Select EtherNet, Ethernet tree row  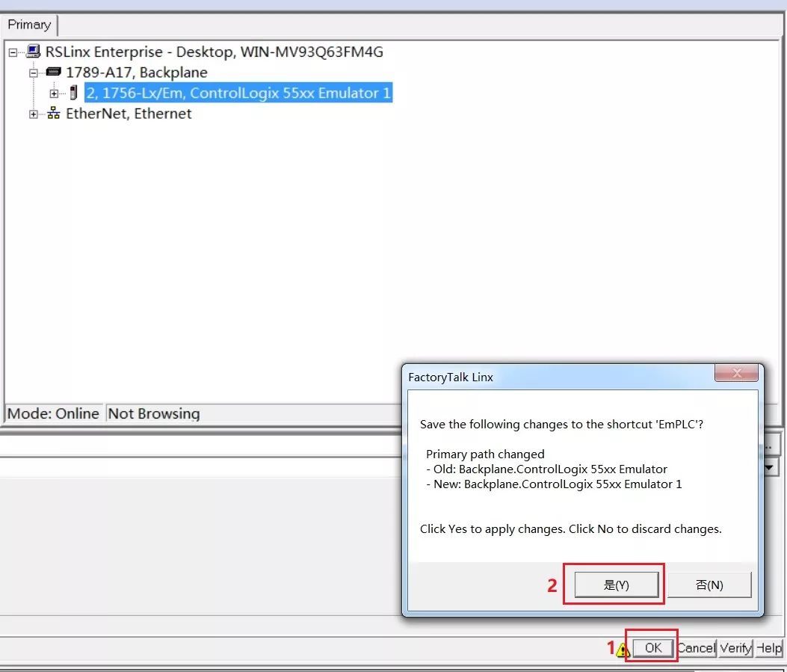pyautogui.click(x=129, y=114)
